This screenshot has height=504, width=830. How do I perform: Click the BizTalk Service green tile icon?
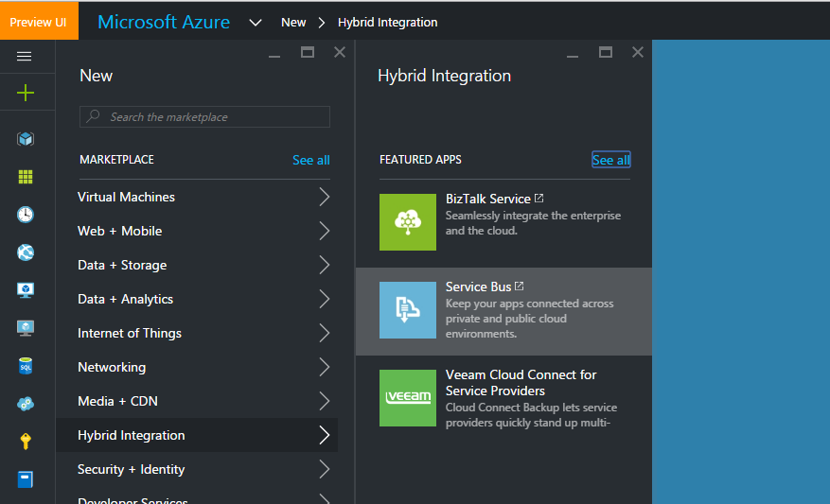[x=408, y=222]
